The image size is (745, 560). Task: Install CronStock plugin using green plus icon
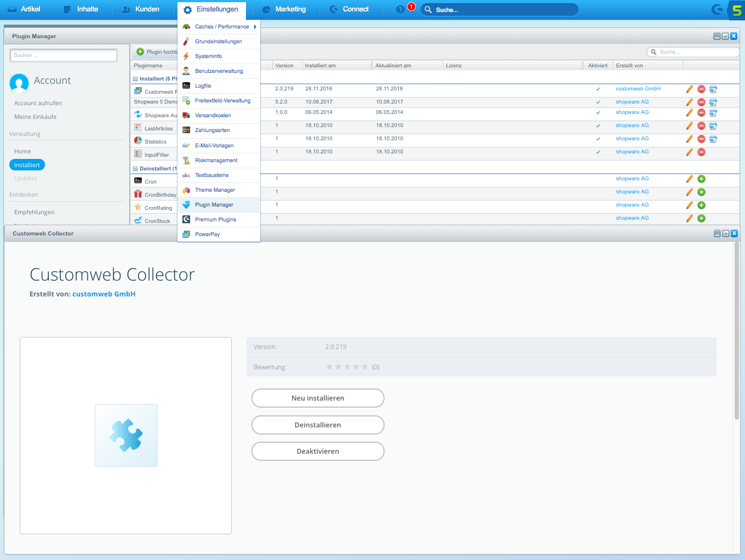[701, 218]
